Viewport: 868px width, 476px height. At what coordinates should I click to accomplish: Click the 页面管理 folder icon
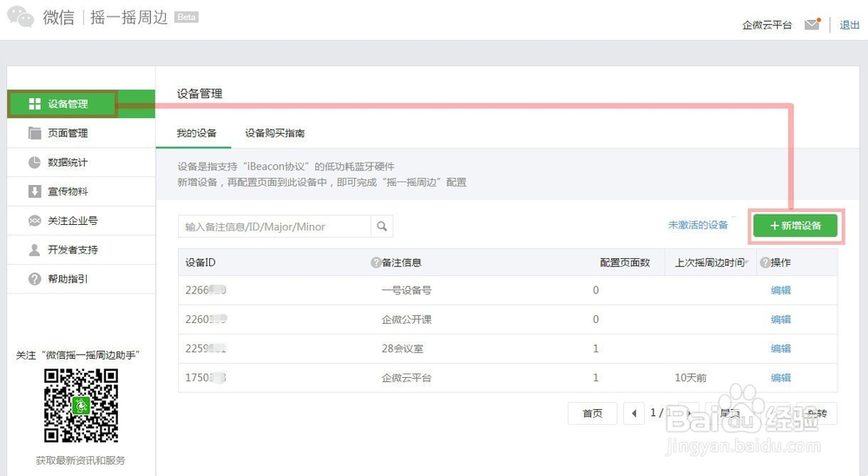pyautogui.click(x=35, y=133)
